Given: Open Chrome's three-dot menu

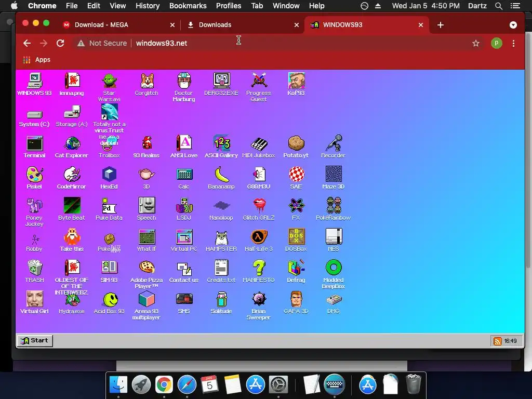Looking at the screenshot, I should [513, 43].
